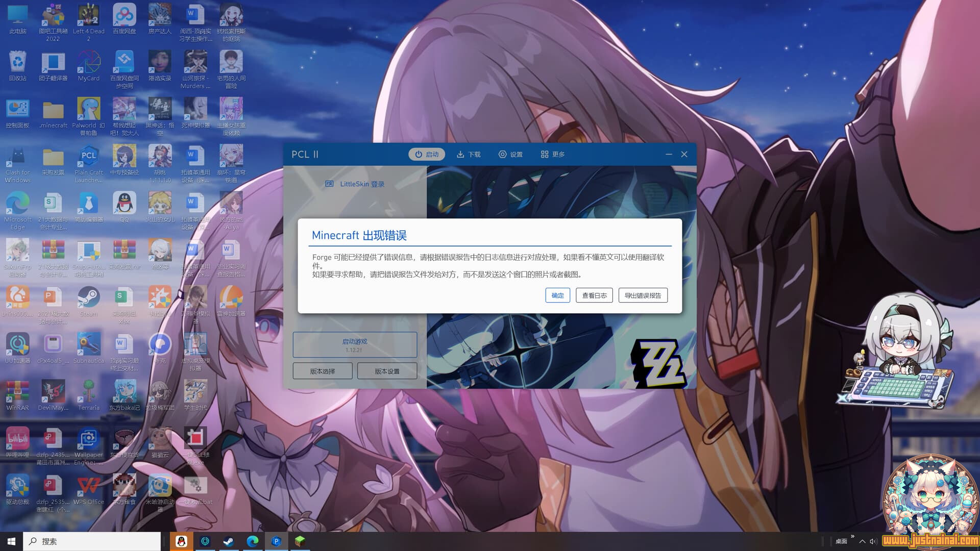This screenshot has height=551, width=980.
Task: Switch to the 启动 tab in PCL II
Action: [x=427, y=154]
